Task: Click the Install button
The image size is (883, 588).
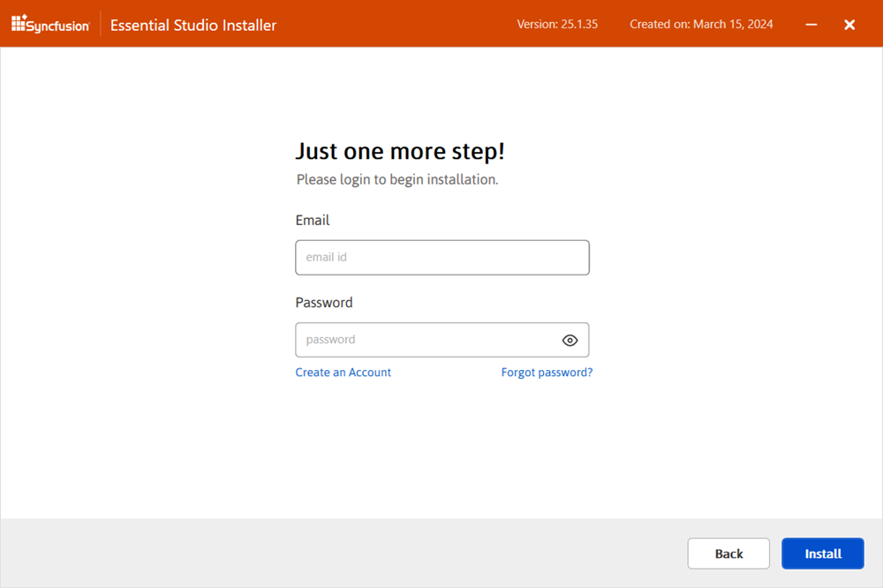Action: click(822, 554)
